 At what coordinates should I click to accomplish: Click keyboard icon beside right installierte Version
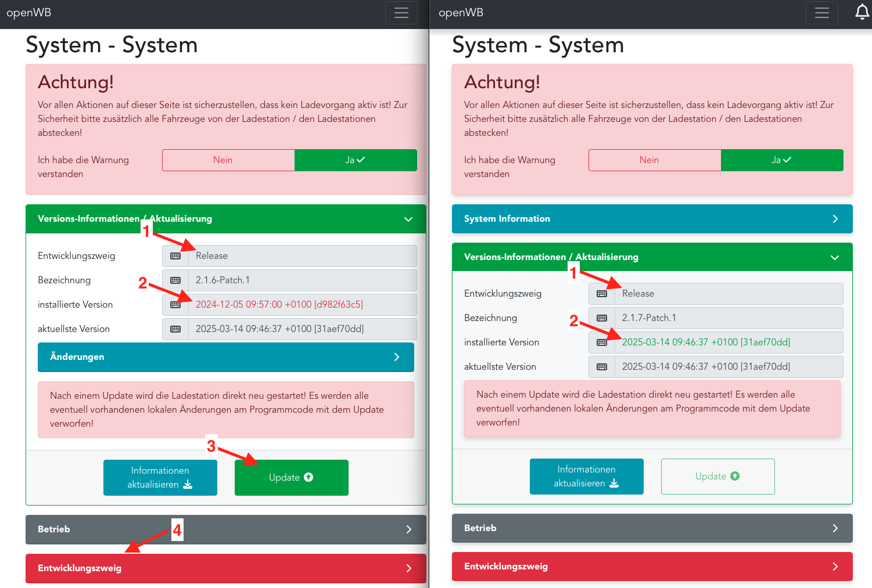click(602, 342)
